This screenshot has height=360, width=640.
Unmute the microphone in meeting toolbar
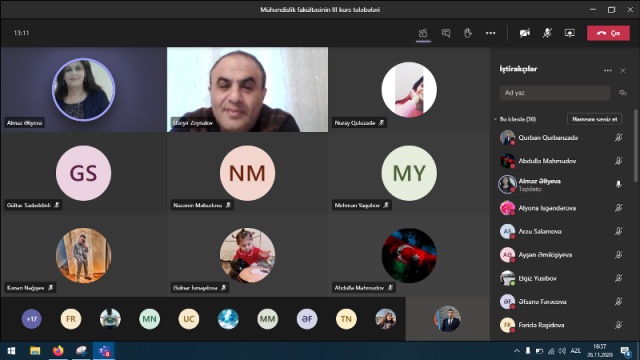coord(547,33)
